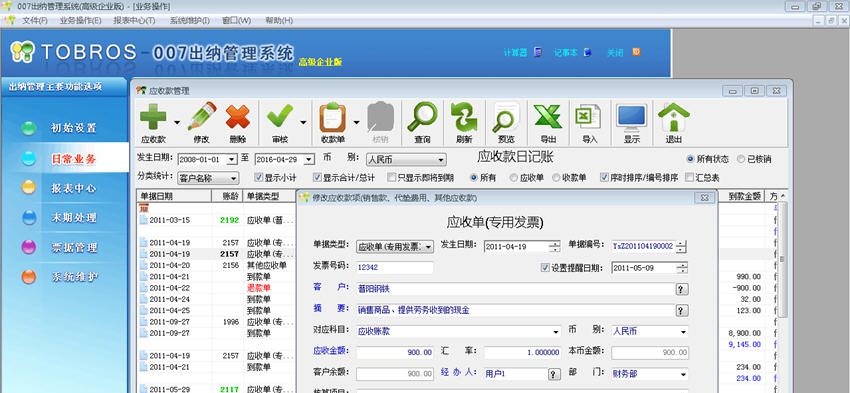Click the 审核 green checkmark icon
This screenshot has width=850, height=393.
[x=280, y=117]
